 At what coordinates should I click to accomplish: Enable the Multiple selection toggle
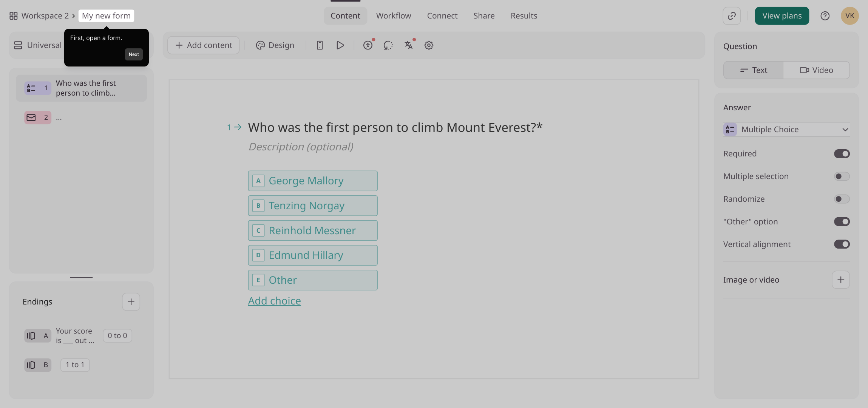842,176
